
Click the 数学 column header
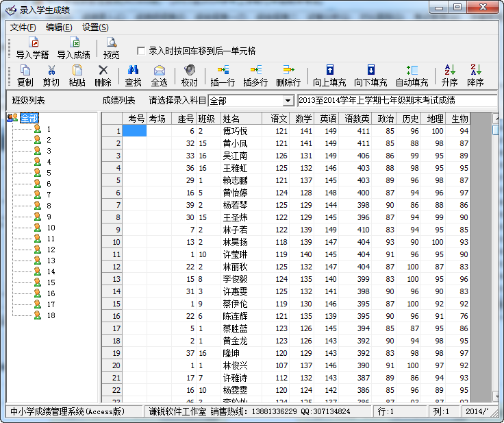302,119
